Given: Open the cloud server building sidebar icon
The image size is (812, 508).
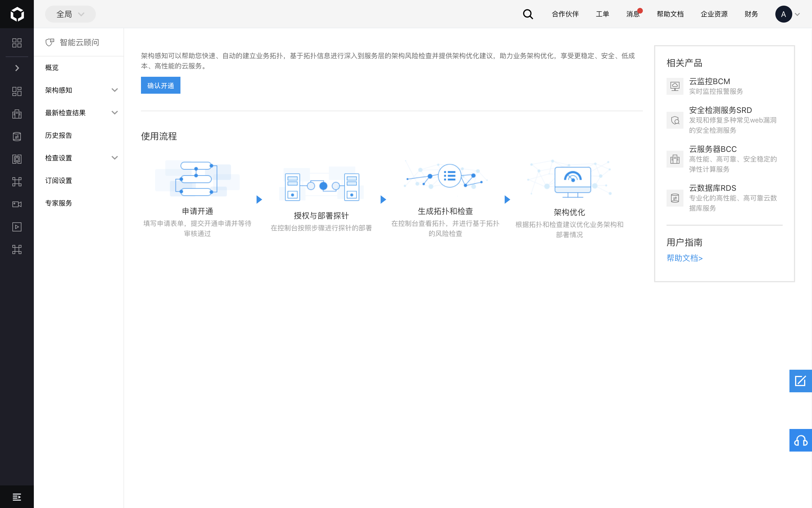Looking at the screenshot, I should click(x=17, y=114).
